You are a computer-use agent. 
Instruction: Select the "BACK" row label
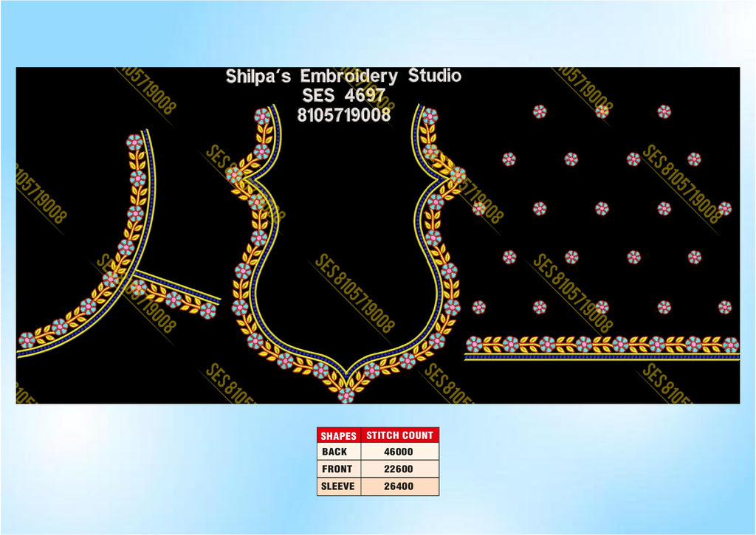(x=334, y=452)
